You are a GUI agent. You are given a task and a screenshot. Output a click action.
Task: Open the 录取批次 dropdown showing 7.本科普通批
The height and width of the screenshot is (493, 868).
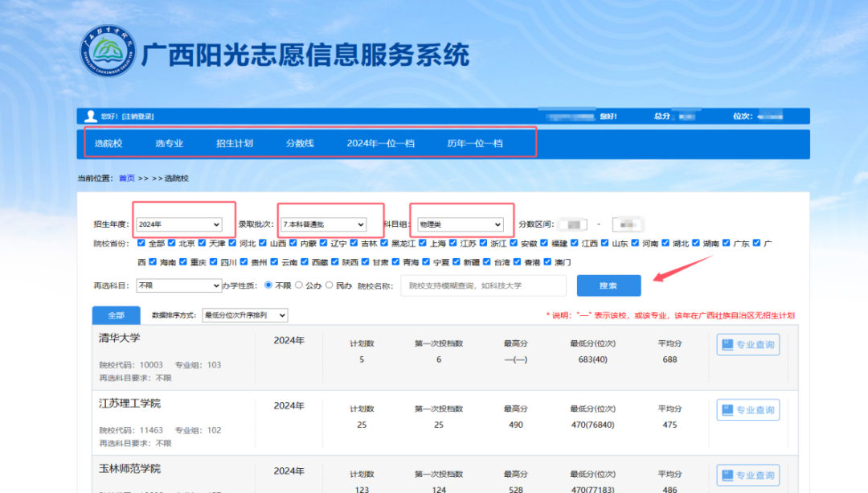[323, 224]
